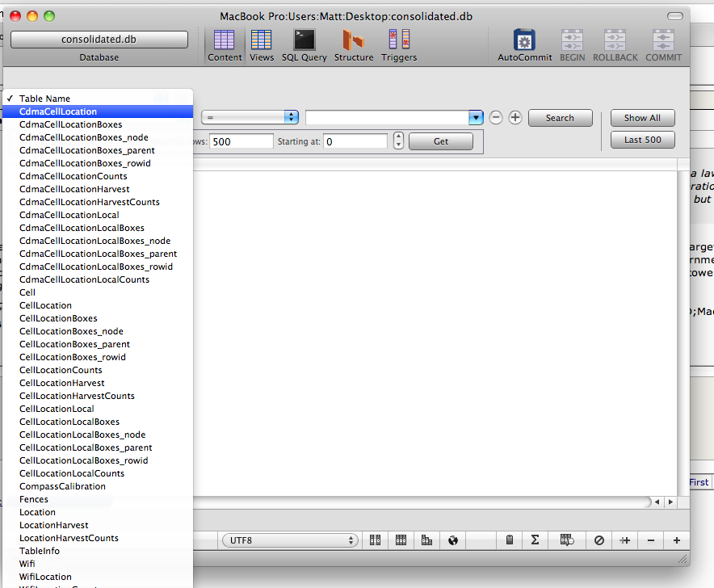Select CdmaCellLocation table from menu
714x588 pixels.
pyautogui.click(x=98, y=111)
